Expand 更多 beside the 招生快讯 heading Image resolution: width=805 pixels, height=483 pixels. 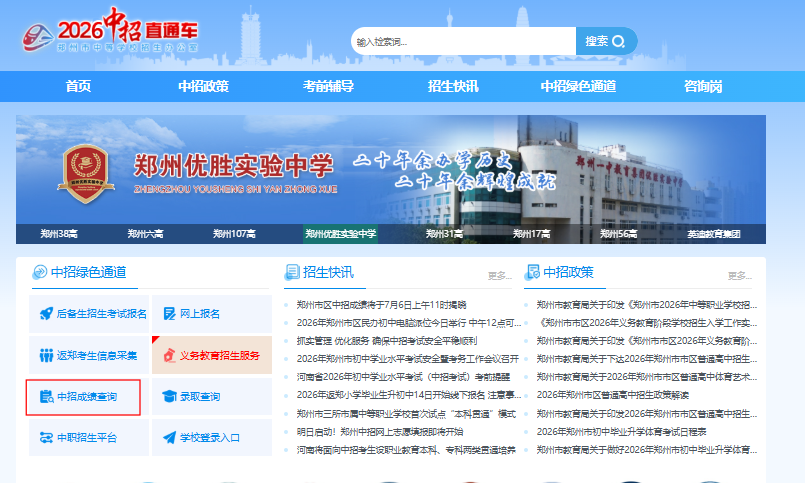coord(500,276)
